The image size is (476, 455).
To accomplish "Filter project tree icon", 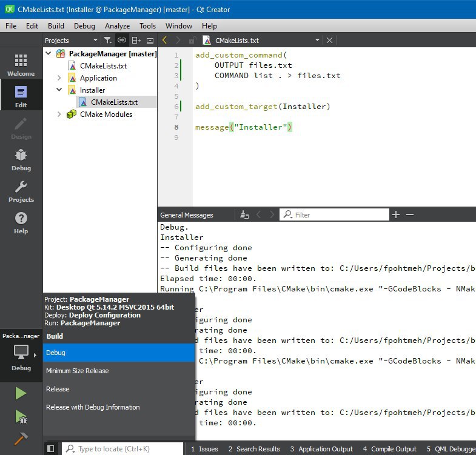I will 108,41.
